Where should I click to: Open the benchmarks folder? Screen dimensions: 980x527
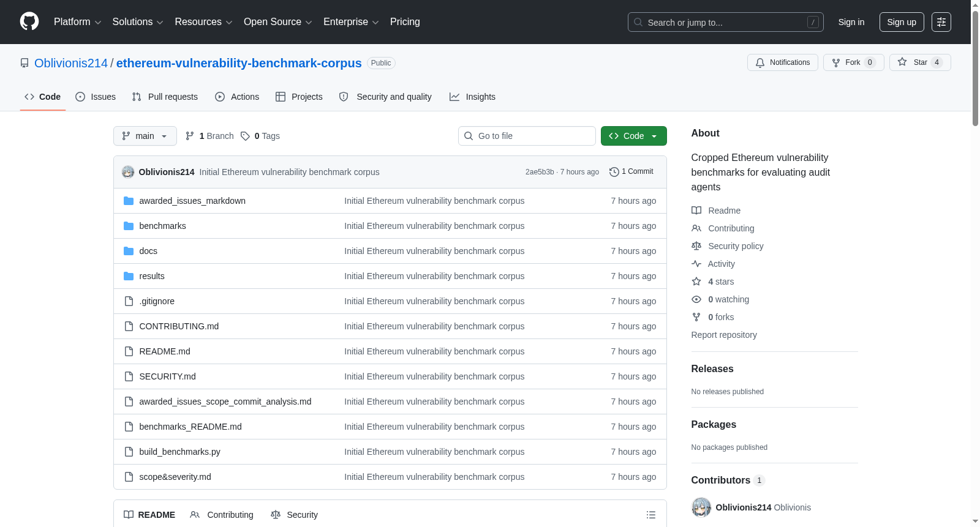[x=162, y=226]
